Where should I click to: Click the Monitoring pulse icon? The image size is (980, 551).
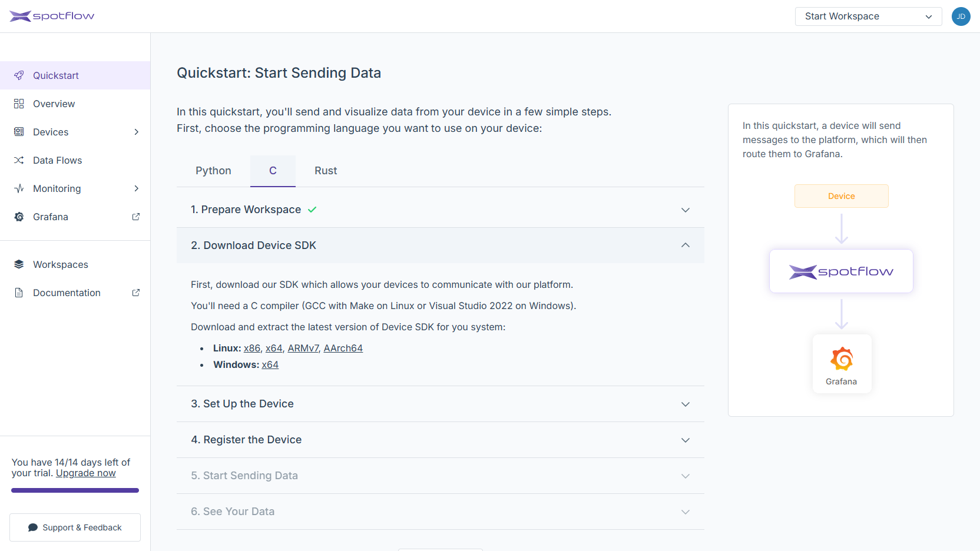19,188
